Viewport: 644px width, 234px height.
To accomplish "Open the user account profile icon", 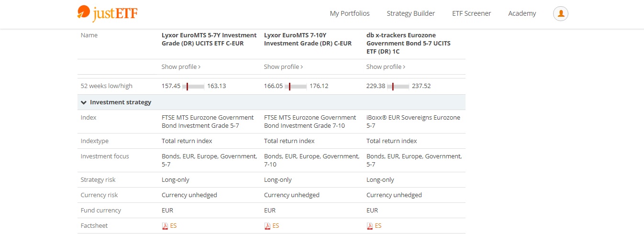I will pyautogui.click(x=560, y=13).
